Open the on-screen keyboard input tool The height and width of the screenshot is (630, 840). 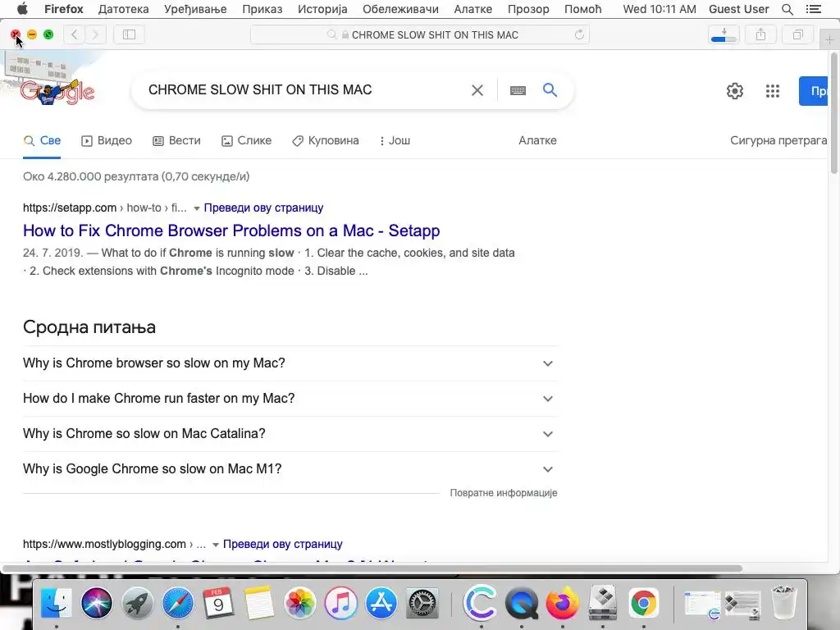[x=518, y=90]
